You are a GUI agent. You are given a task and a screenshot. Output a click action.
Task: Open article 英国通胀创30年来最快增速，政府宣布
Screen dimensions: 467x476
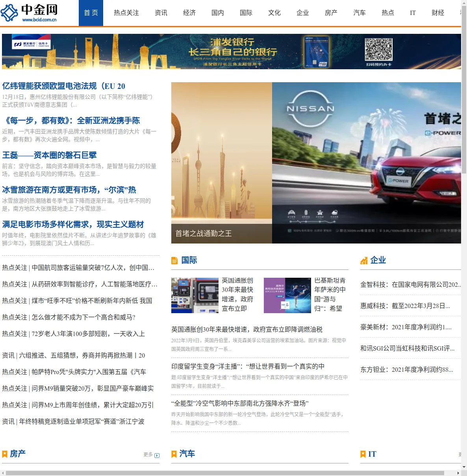click(x=247, y=330)
